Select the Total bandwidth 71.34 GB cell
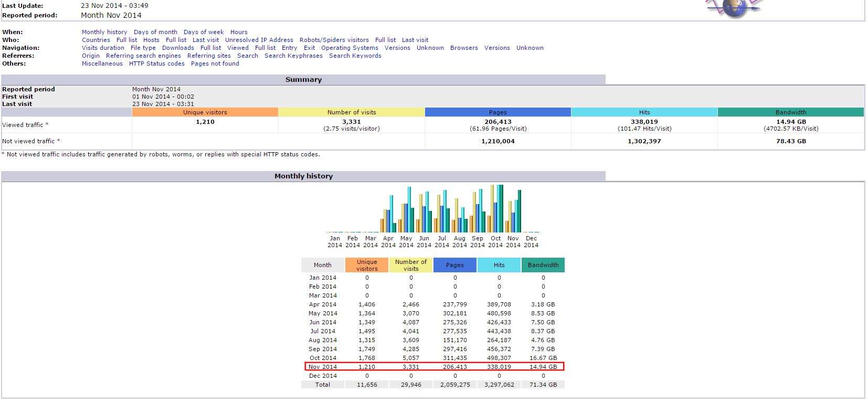Viewport: 868px width, 403px height. 543,385
